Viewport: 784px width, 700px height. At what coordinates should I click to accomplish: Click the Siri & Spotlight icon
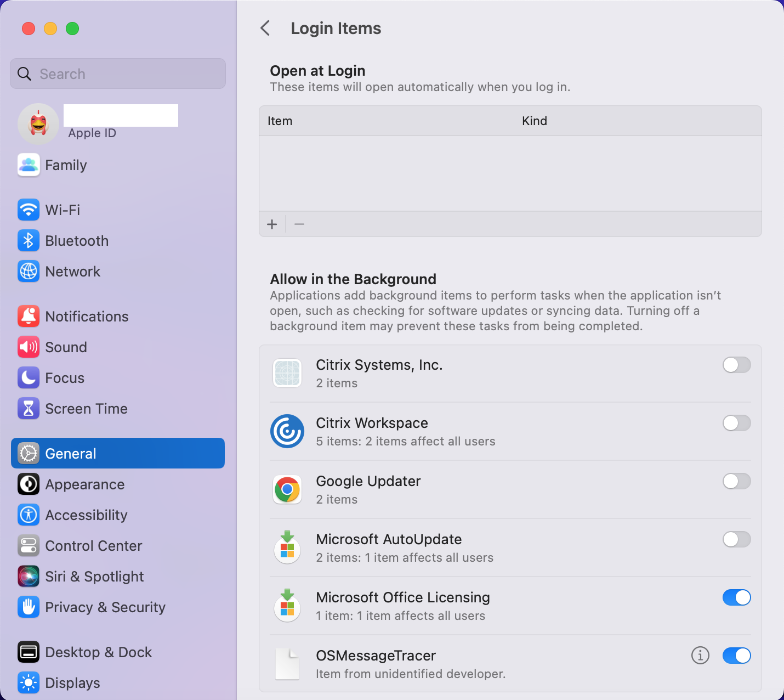29,576
